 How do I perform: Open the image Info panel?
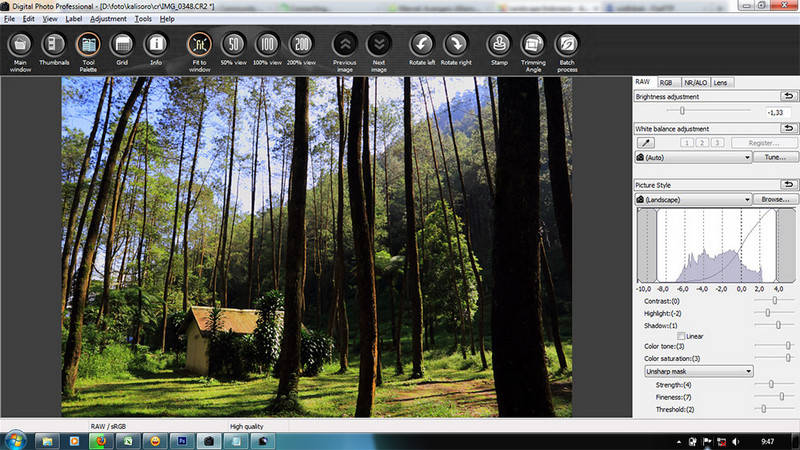click(156, 49)
